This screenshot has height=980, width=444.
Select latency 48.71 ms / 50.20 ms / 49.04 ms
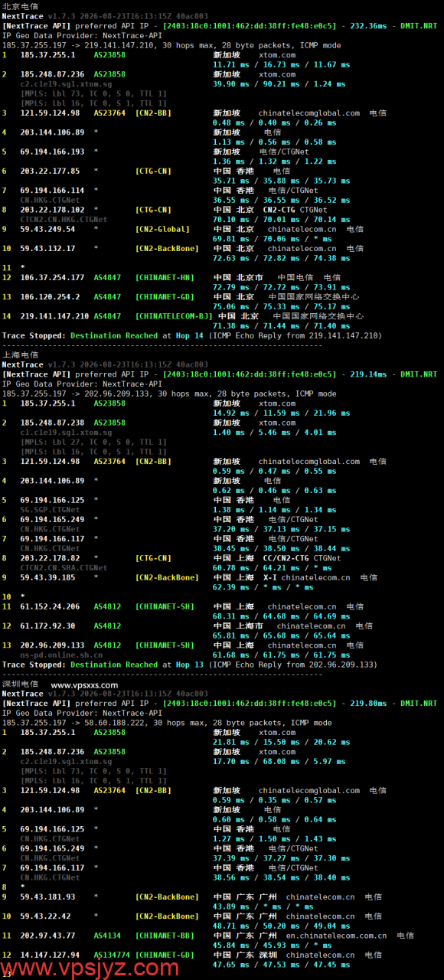[x=281, y=926]
